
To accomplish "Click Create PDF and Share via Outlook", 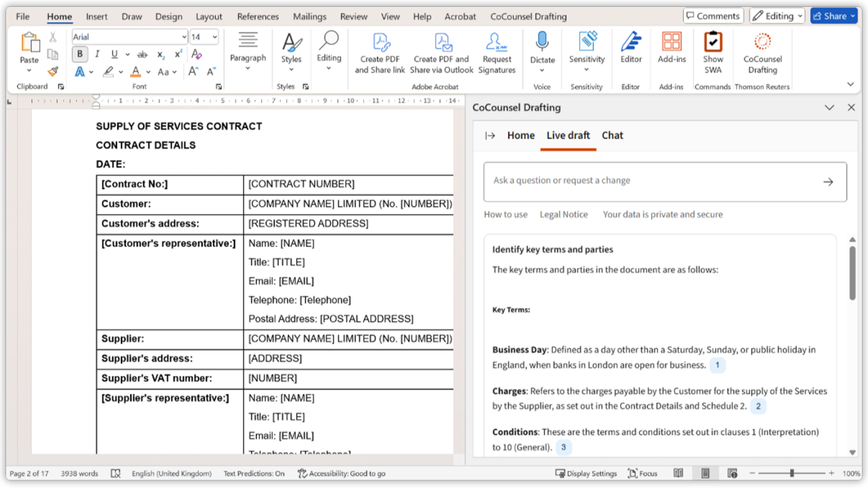I will [441, 53].
